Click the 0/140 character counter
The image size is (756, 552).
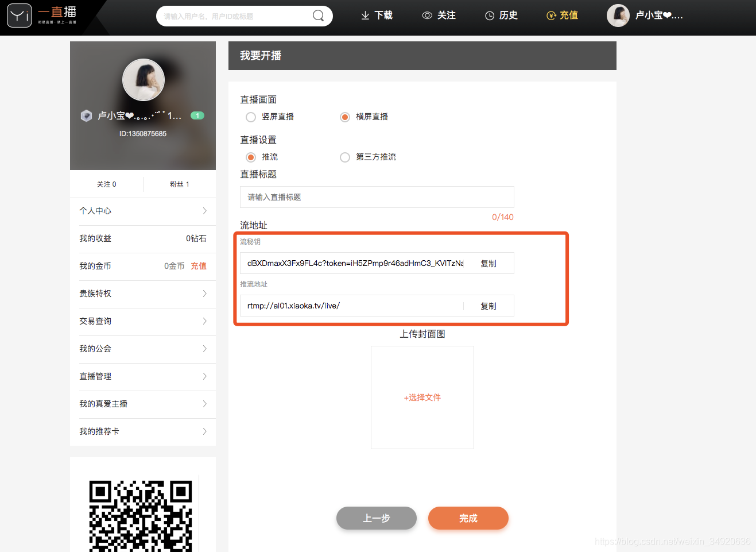pos(503,217)
